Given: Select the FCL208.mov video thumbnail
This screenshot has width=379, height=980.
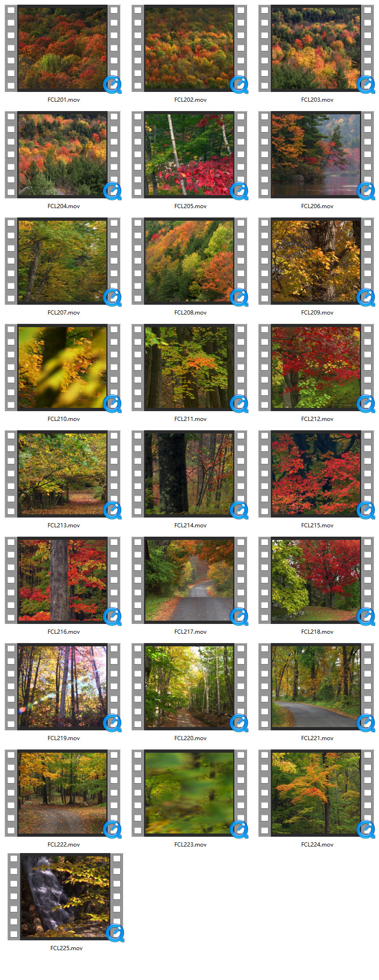Looking at the screenshot, I should (x=189, y=261).
